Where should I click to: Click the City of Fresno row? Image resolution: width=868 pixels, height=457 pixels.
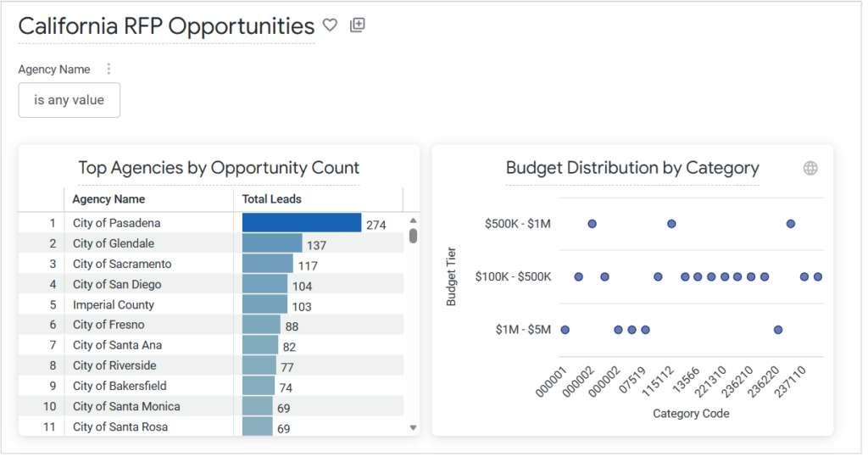click(x=108, y=325)
